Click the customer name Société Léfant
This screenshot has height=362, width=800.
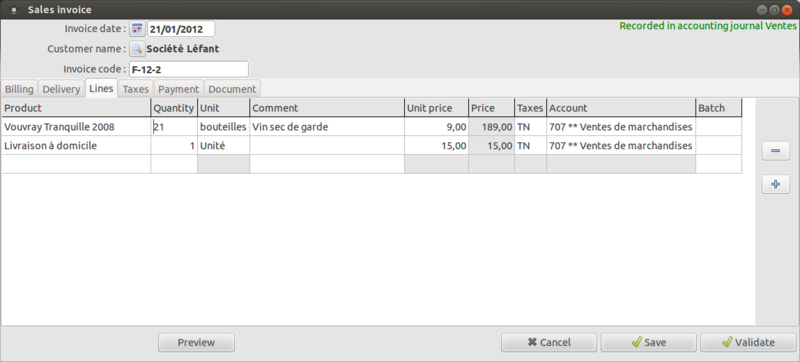183,49
